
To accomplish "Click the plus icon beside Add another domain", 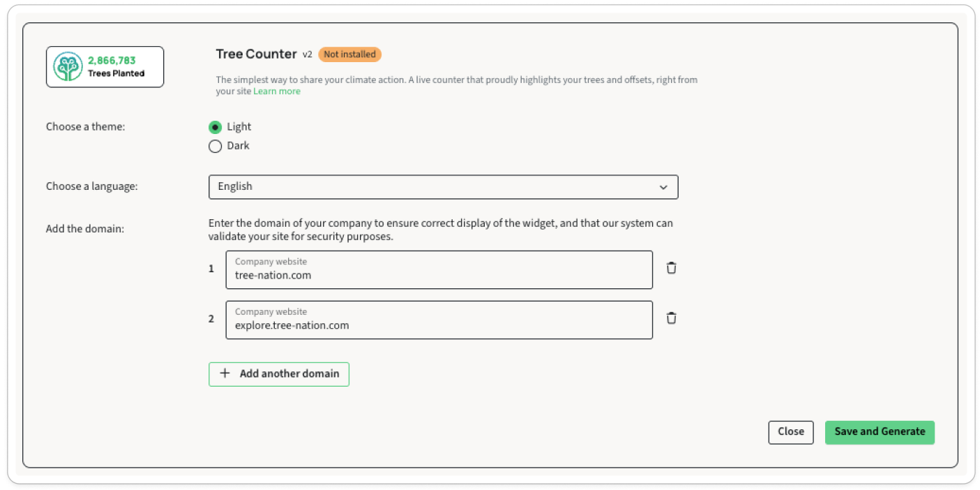I will coord(225,373).
